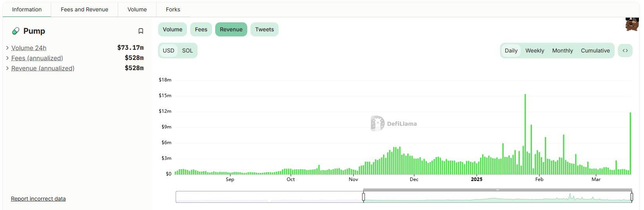
Task: Click the $15m y-axis label
Action: [165, 96]
